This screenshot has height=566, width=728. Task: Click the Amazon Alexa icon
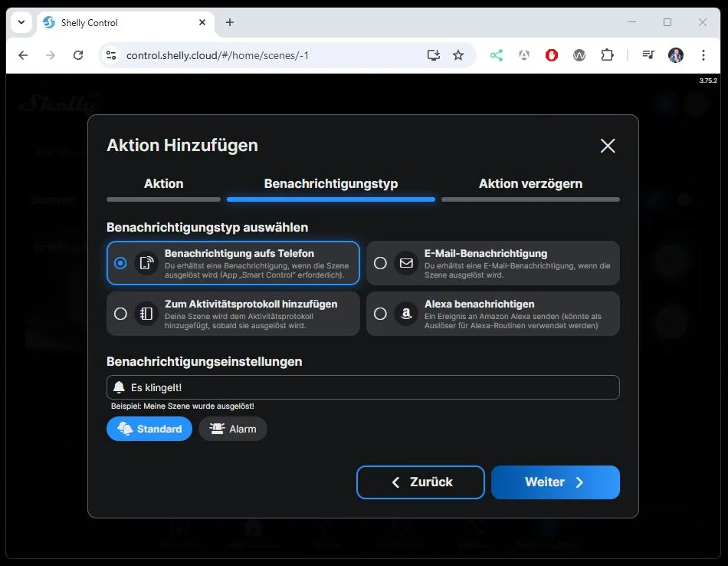point(405,313)
